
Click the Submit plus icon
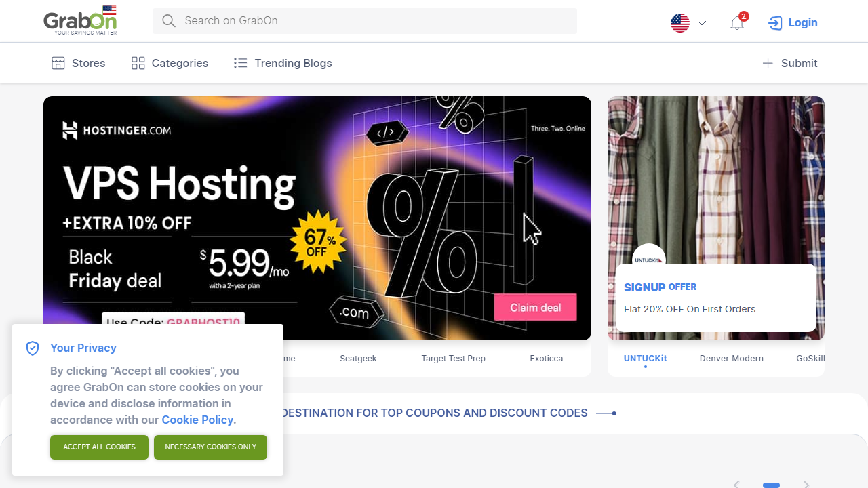tap(768, 63)
